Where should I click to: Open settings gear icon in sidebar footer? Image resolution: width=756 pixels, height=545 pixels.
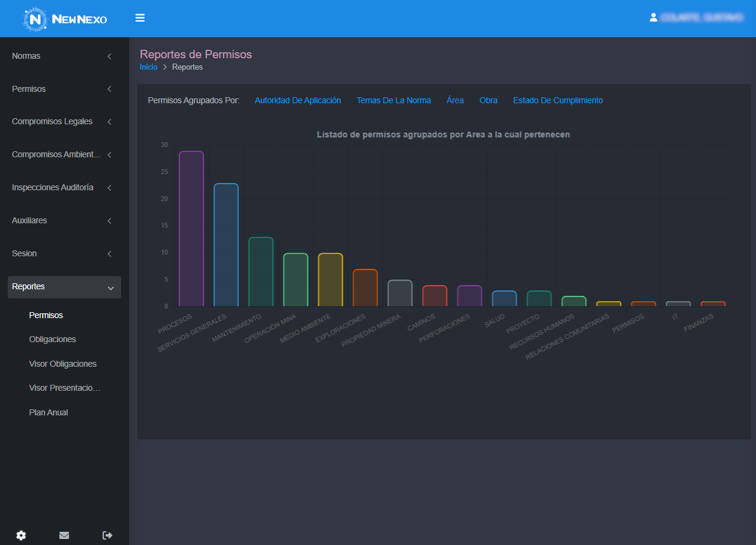pyautogui.click(x=21, y=535)
